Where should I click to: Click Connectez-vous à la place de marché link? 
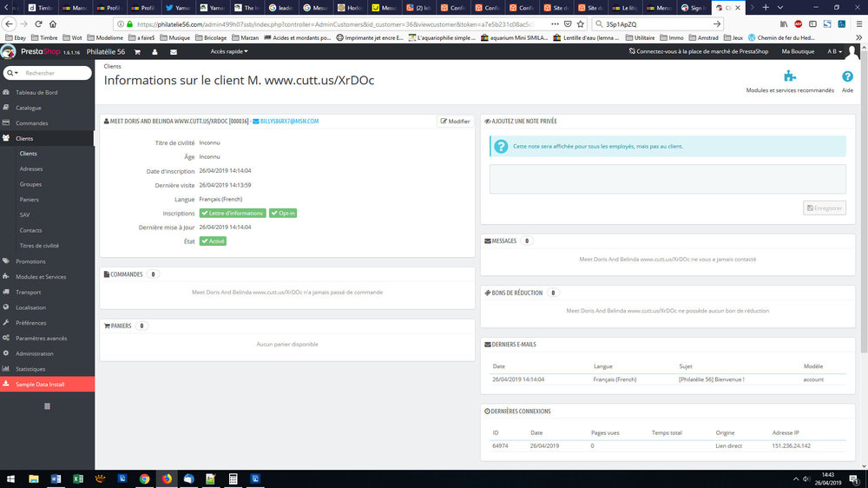(x=699, y=51)
